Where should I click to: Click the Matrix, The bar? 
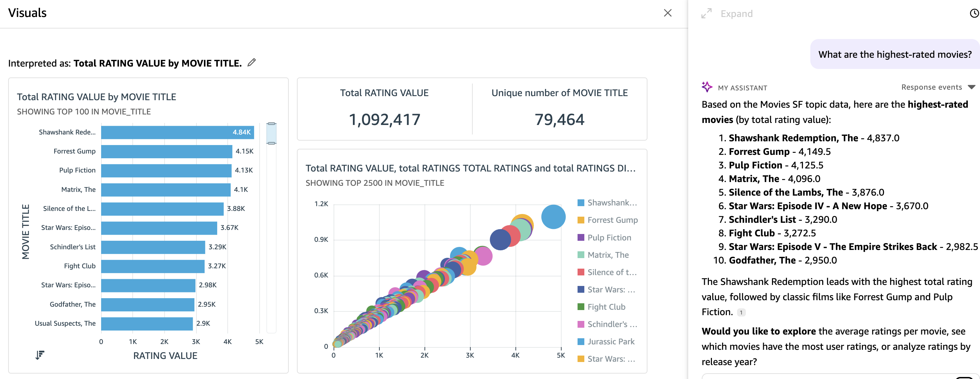pyautogui.click(x=166, y=189)
